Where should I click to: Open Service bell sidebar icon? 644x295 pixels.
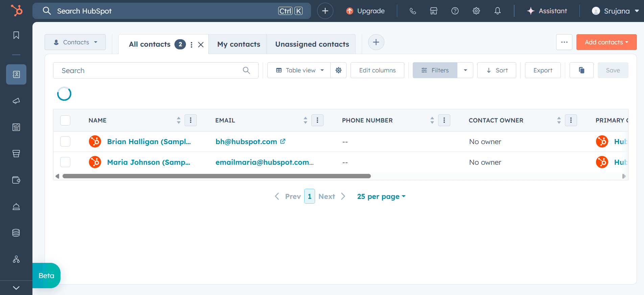[16, 207]
